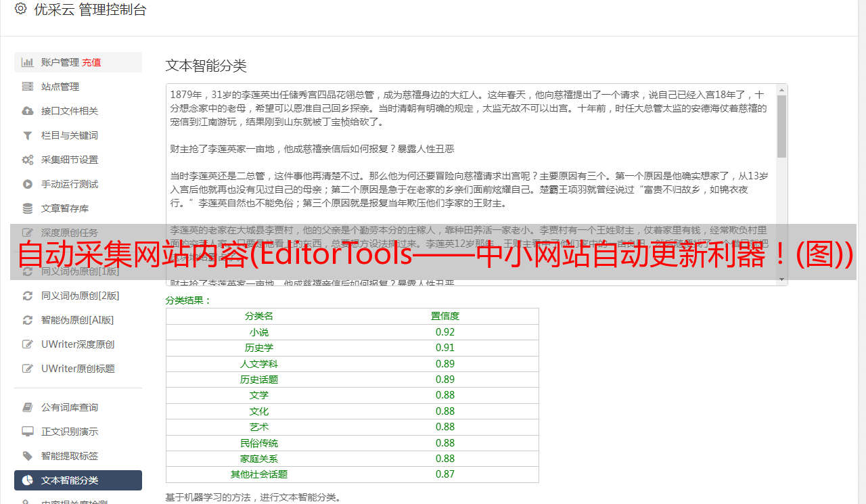Viewport: 866px width, 504px height.
Task: Select the 0.88 value in the 文学 row
Action: click(445, 395)
